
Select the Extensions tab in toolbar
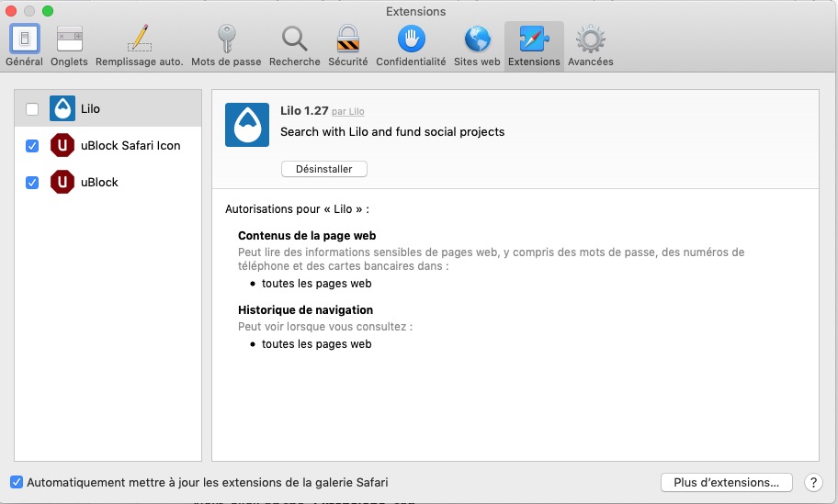click(534, 45)
